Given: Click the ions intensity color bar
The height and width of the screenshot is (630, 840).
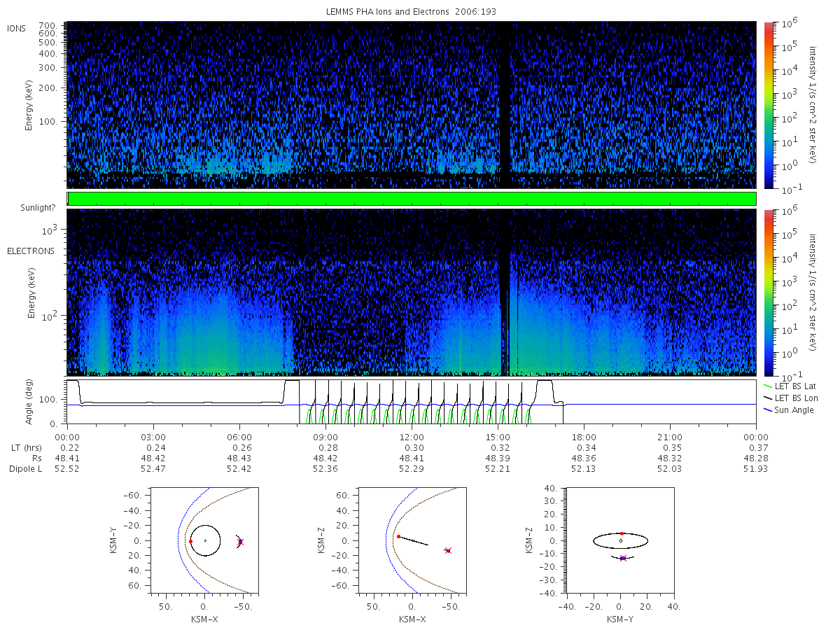Looking at the screenshot, I should [x=768, y=105].
